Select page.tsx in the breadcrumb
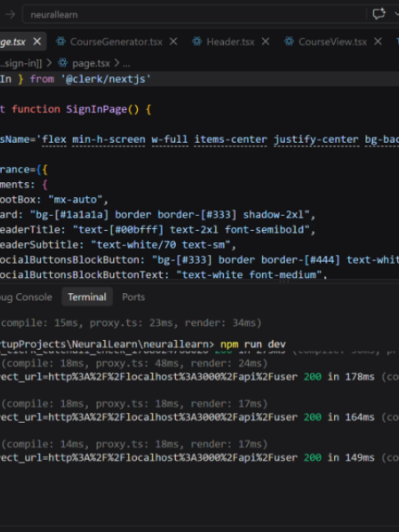399x532 pixels. (91, 63)
